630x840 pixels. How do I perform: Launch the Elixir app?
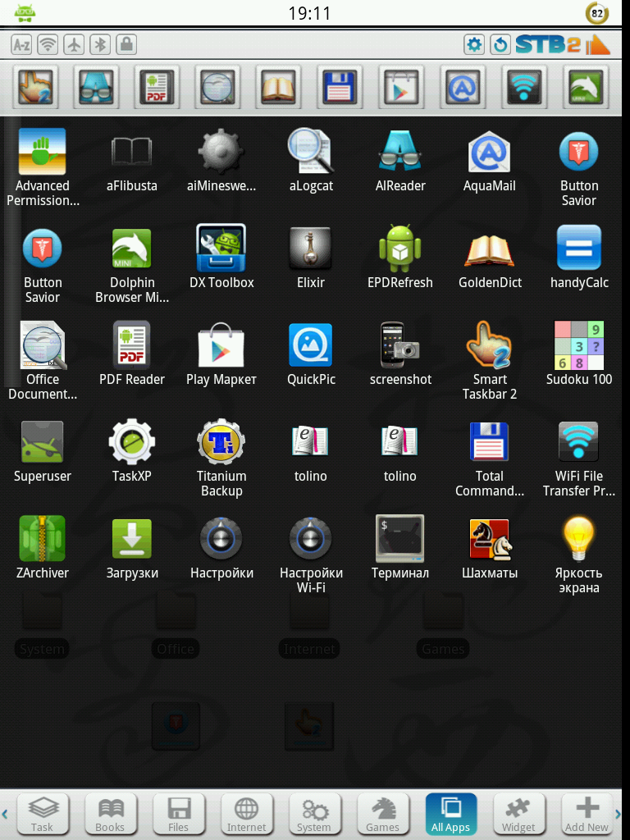[311, 257]
